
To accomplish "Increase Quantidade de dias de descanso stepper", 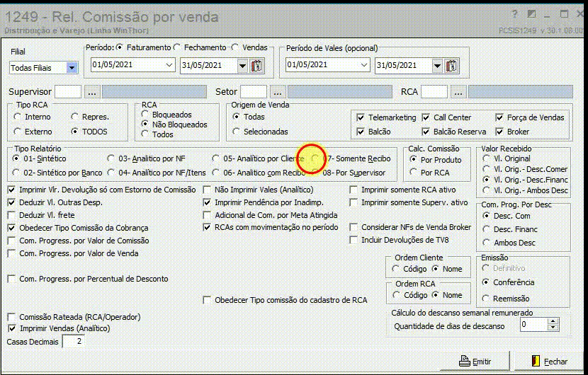I will (553, 321).
